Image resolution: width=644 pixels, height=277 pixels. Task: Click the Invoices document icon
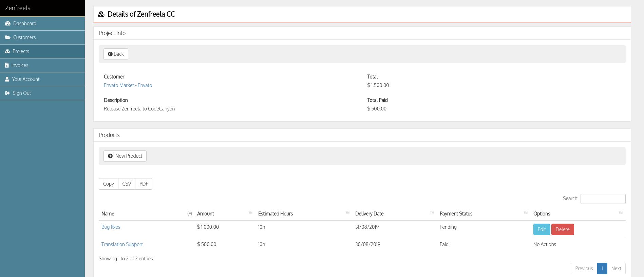coord(7,65)
